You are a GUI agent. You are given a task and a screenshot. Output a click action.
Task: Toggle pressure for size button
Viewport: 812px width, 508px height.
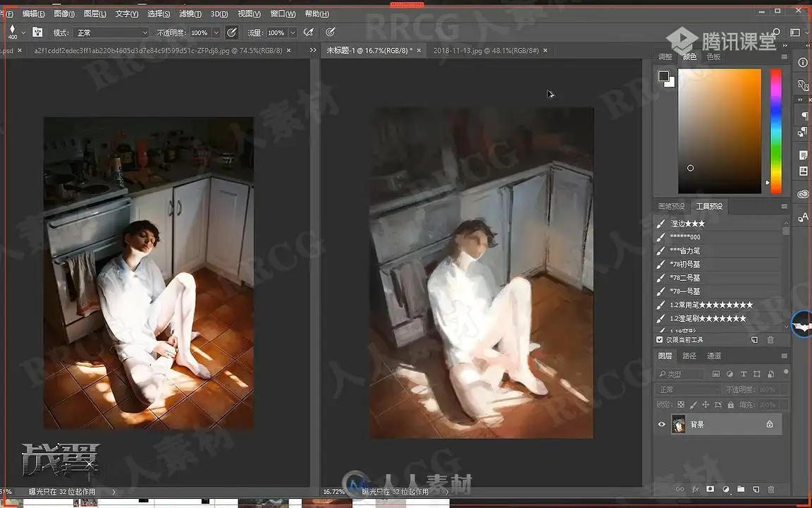(330, 32)
